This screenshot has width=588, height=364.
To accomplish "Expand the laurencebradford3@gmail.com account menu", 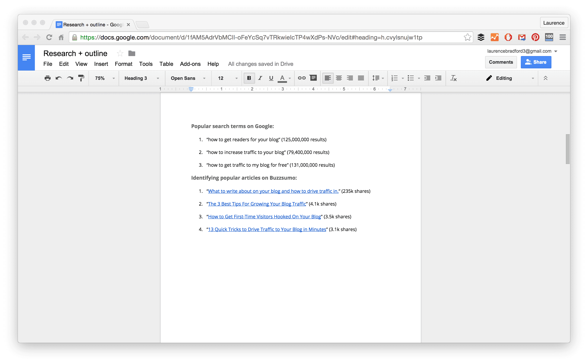I will 522,51.
